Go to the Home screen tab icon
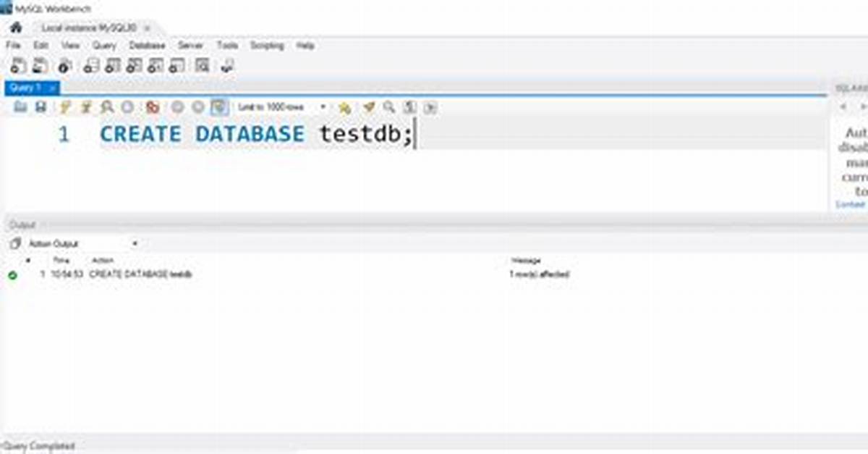Viewport: 868px width, 454px height. (x=16, y=28)
